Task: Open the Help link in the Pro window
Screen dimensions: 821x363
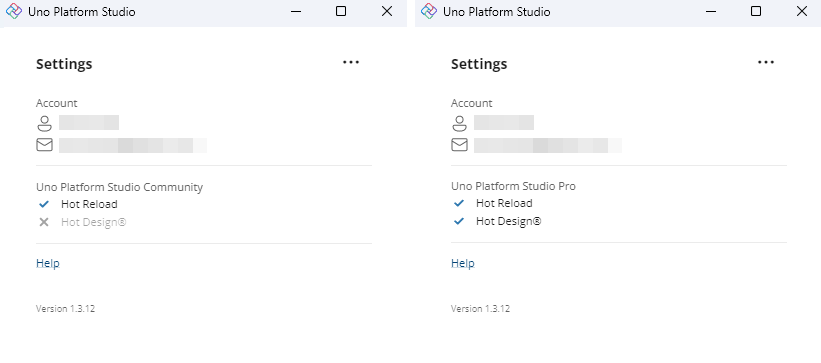Action: click(463, 263)
